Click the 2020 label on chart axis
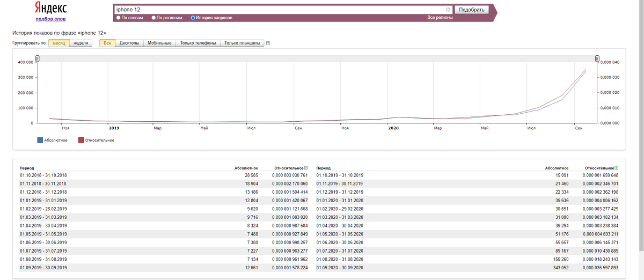Viewport: 644px width, 280px height. click(x=393, y=128)
